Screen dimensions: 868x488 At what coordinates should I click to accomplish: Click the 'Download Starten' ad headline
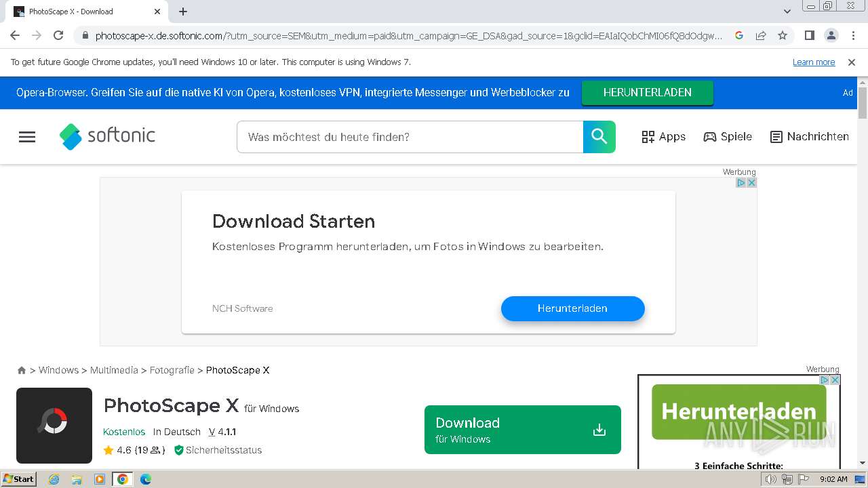click(x=294, y=222)
